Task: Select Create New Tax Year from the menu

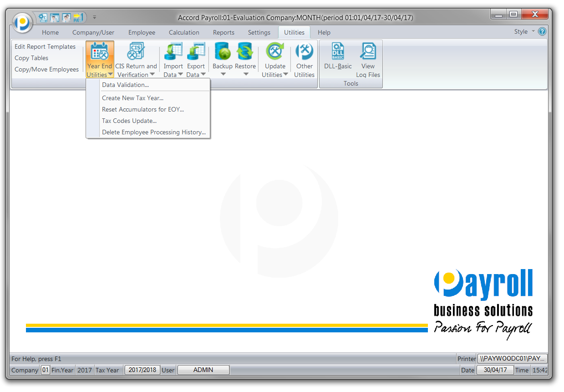Action: tap(132, 98)
